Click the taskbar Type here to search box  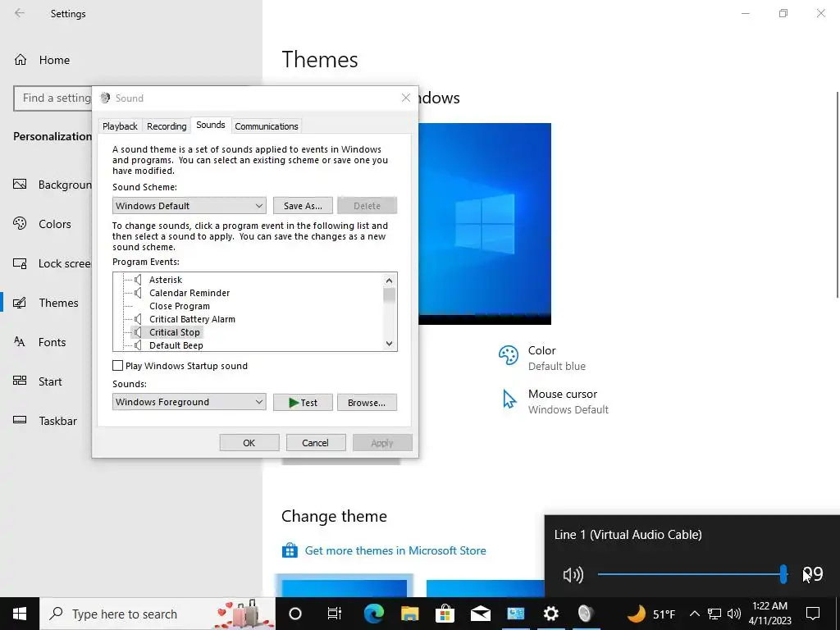tap(157, 614)
